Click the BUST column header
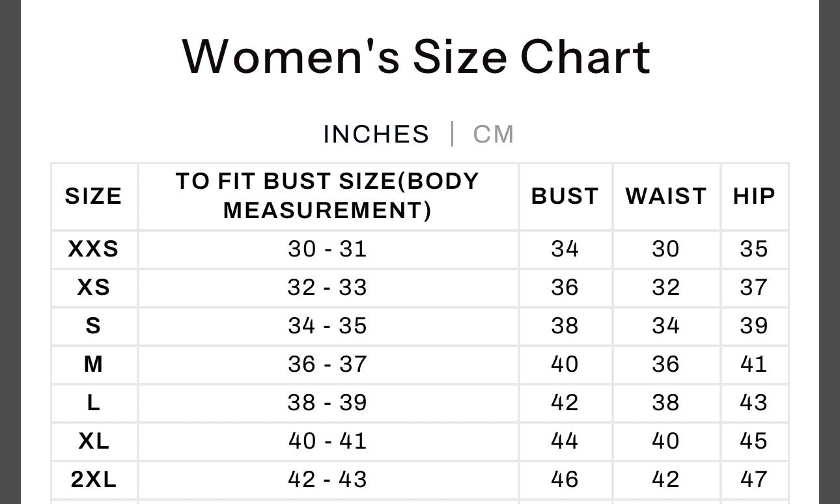The width and height of the screenshot is (840, 504). pos(565,196)
